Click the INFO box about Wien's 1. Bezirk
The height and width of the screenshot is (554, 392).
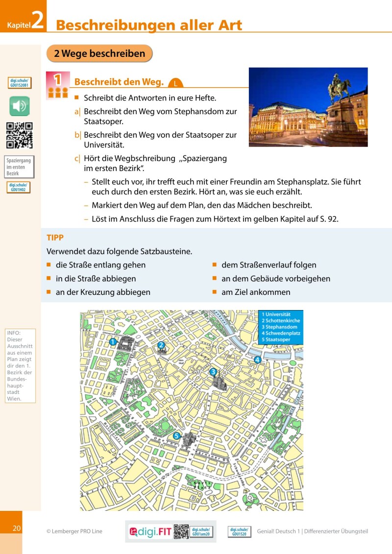coord(20,366)
